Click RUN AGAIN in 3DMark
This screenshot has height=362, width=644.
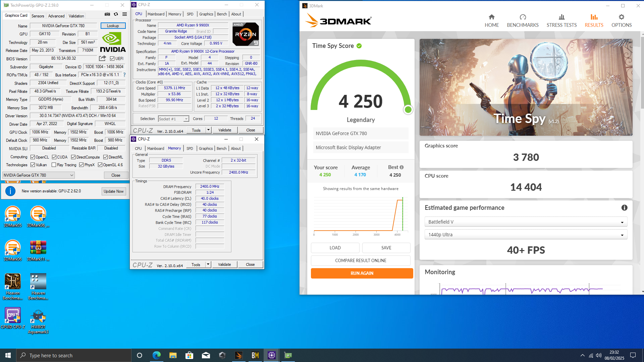362,273
